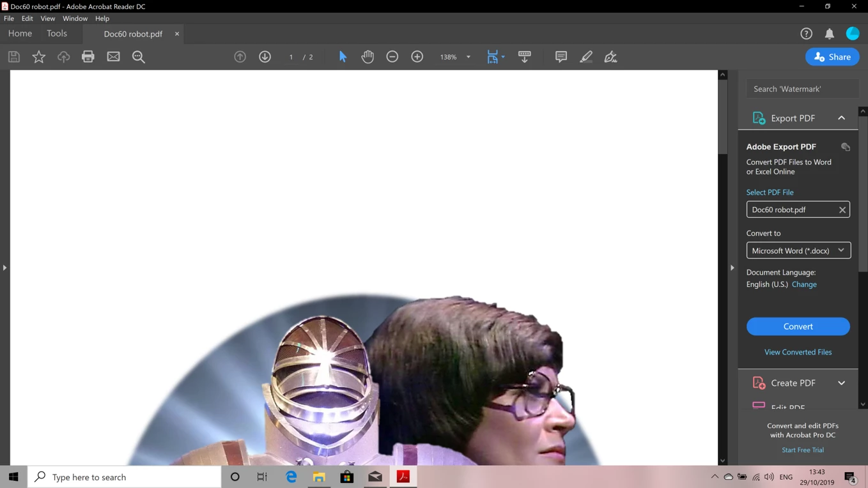This screenshot has height=488, width=868.
Task: Open Microsoft Store from taskbar
Action: pyautogui.click(x=347, y=477)
